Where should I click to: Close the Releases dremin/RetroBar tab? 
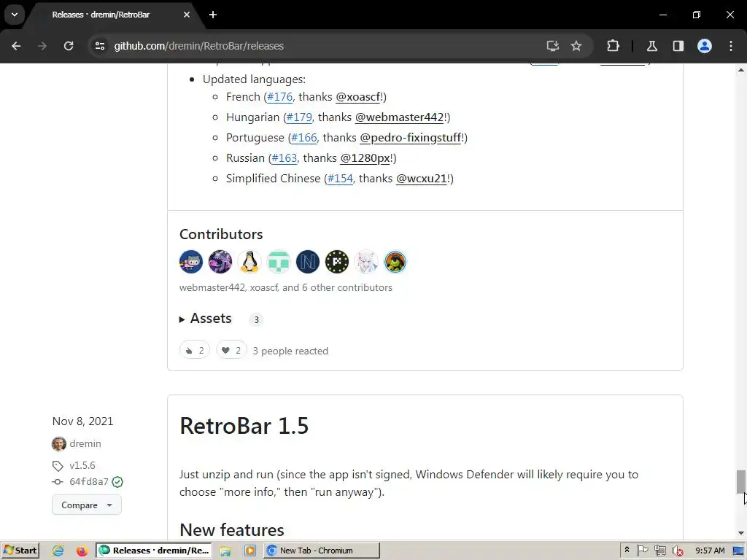pyautogui.click(x=187, y=15)
